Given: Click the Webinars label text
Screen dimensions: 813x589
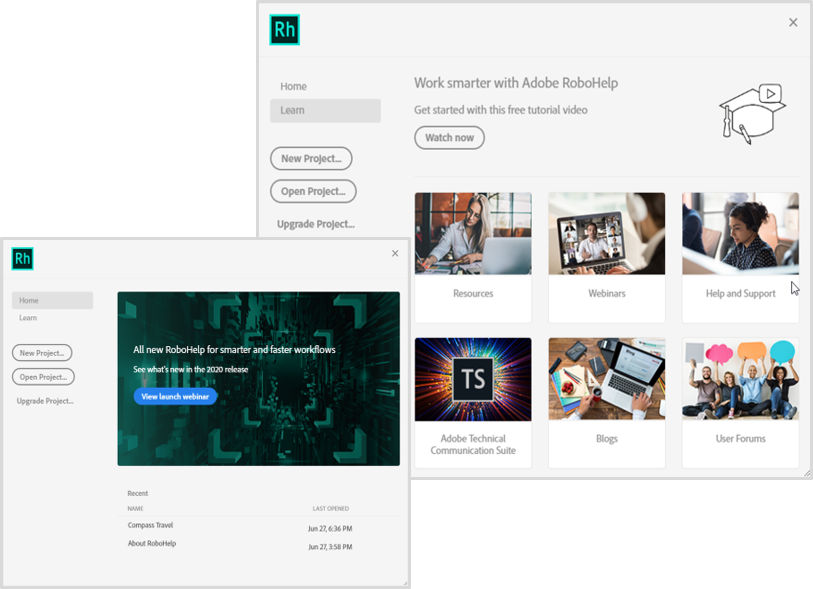Looking at the screenshot, I should [x=607, y=293].
